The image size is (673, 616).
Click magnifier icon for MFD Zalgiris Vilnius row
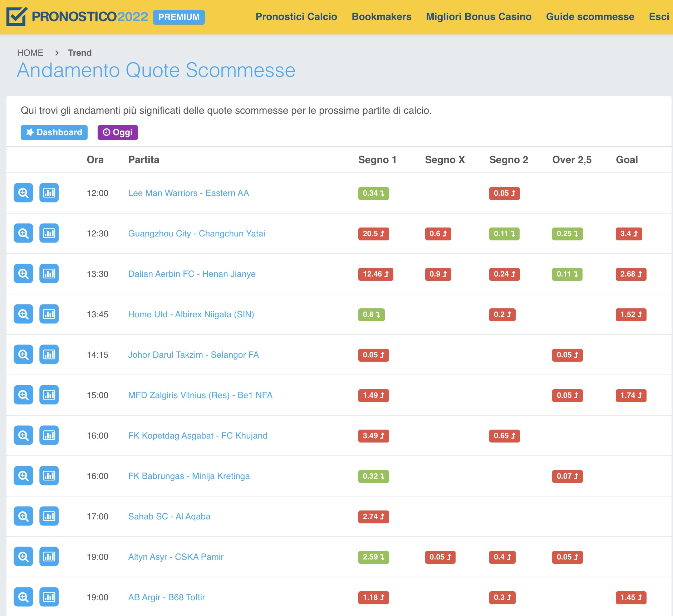(23, 395)
